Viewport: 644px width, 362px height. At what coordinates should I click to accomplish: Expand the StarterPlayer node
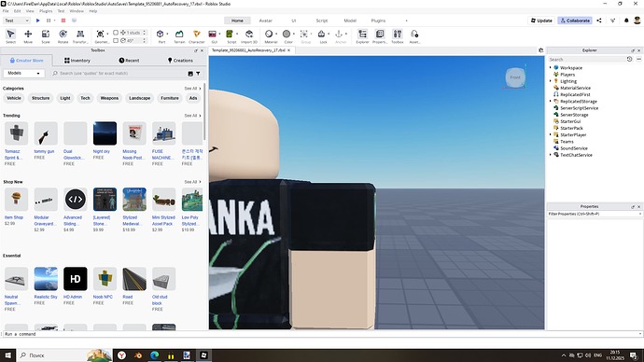(x=551, y=135)
